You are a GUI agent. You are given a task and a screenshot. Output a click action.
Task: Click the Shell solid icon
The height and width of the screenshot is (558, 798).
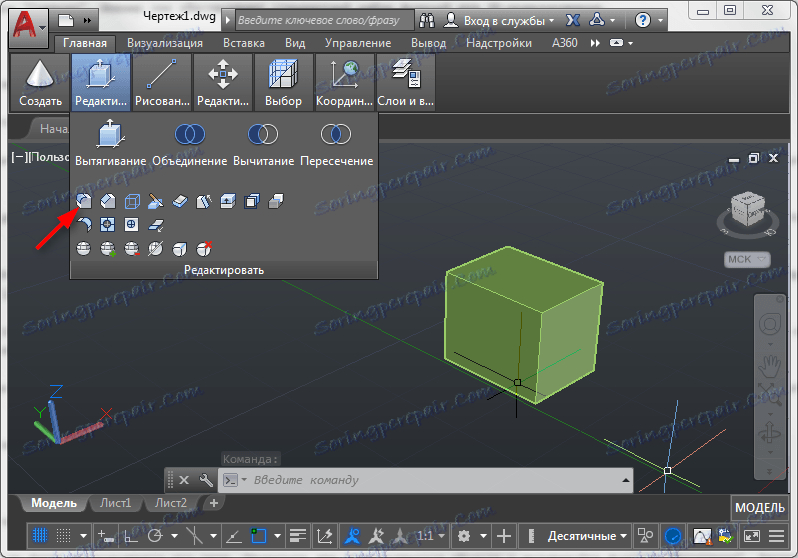(x=251, y=202)
